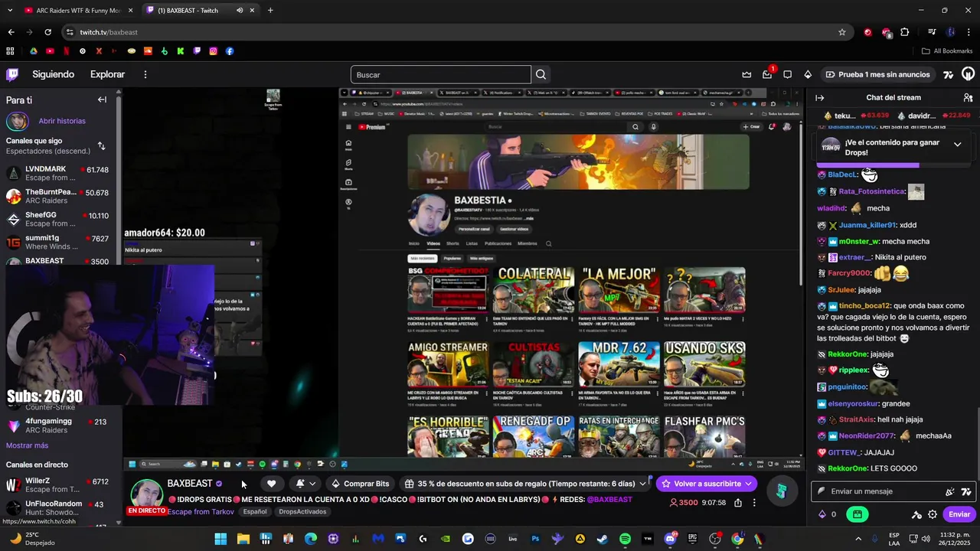Image resolution: width=980 pixels, height=551 pixels.
Task: Reload the current page
Action: 47,32
